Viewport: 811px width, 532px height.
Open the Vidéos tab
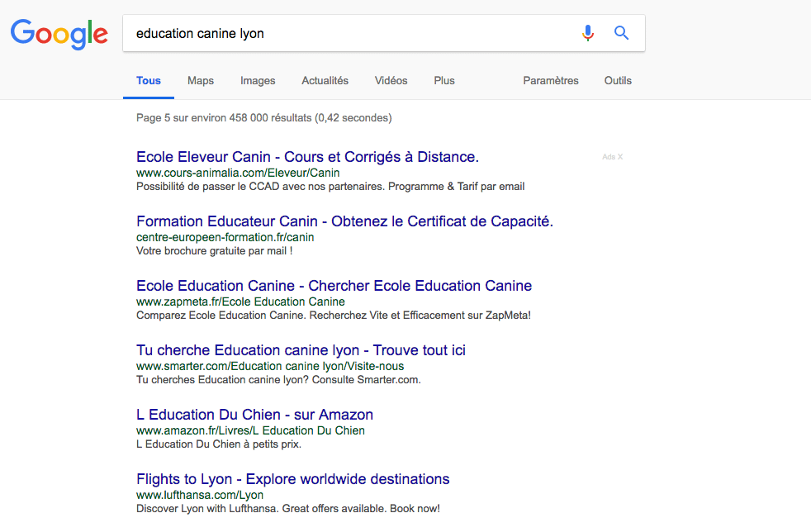coord(391,81)
